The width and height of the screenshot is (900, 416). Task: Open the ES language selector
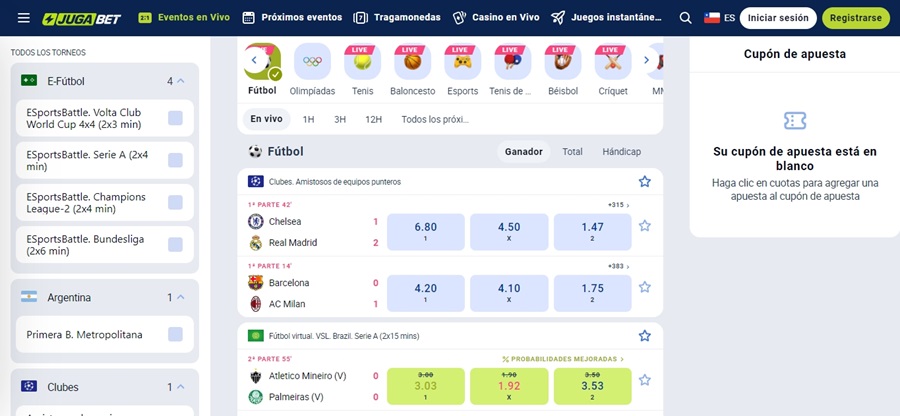[719, 18]
